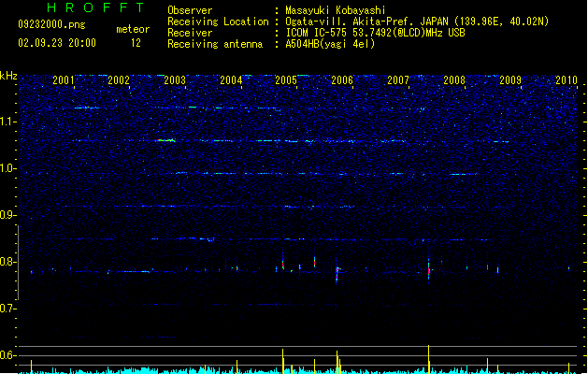
Task: Click the 0.9 frequency axis label
Action: (x=7, y=215)
